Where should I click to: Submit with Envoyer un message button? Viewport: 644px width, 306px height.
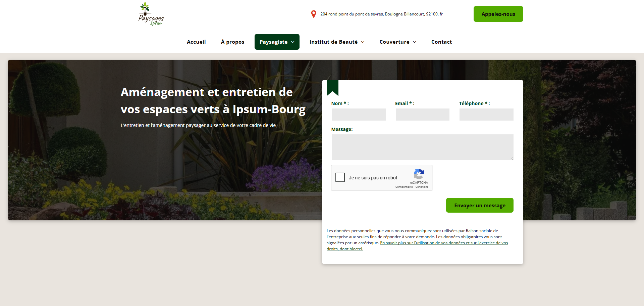click(480, 205)
